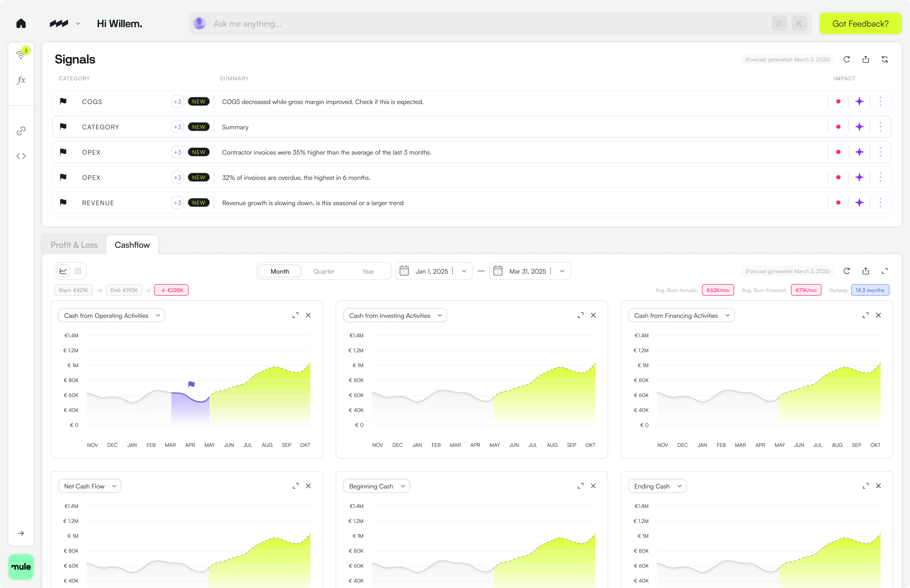Expand the Cash from Operating Activities chart

click(295, 315)
